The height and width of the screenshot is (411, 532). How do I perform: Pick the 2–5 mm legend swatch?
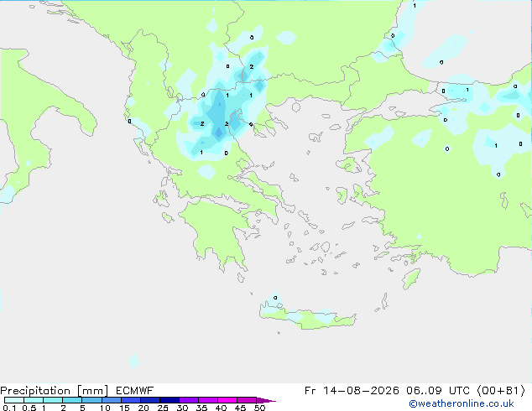point(72,400)
